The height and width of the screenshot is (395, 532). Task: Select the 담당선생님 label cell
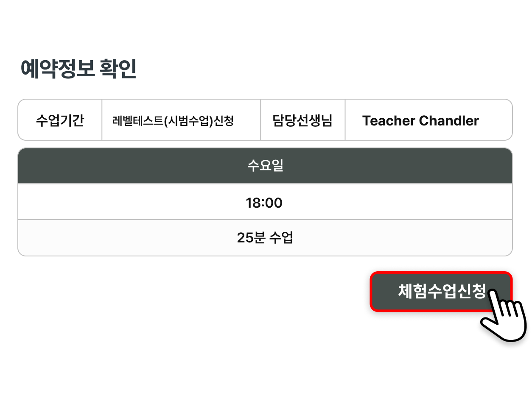[302, 120]
